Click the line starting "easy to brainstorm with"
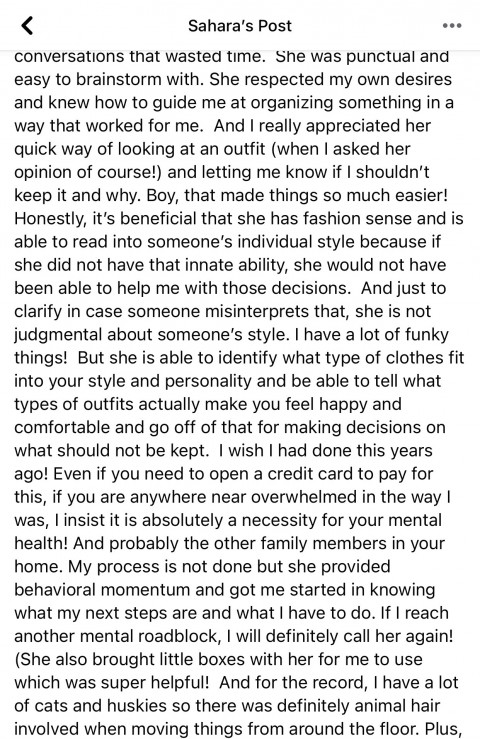 (233, 79)
